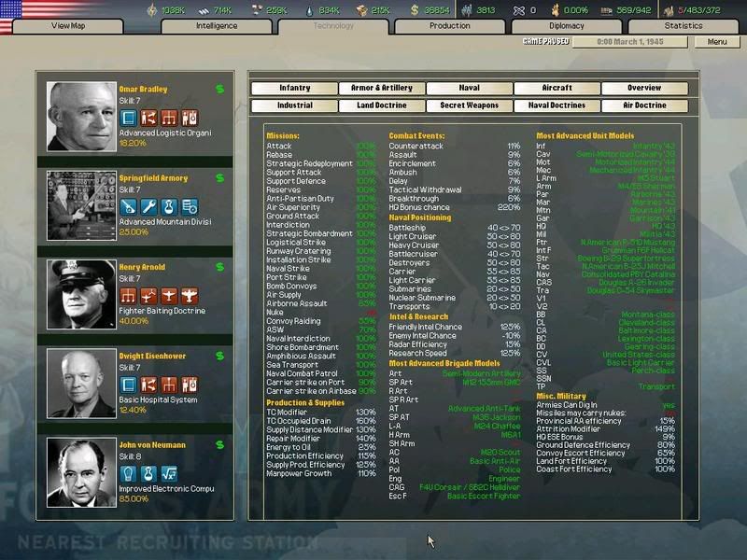Image resolution: width=747 pixels, height=560 pixels.
Task: Open the Air Doctrine category
Action: 644,105
